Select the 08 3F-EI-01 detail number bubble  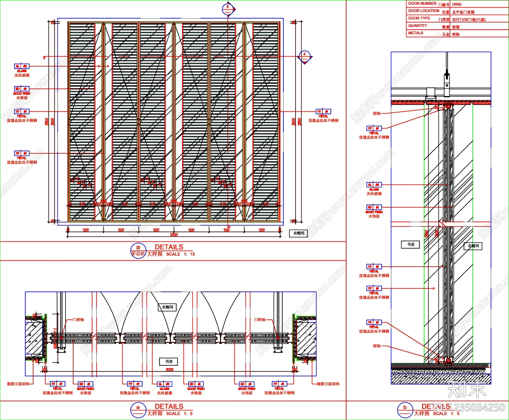(x=138, y=251)
